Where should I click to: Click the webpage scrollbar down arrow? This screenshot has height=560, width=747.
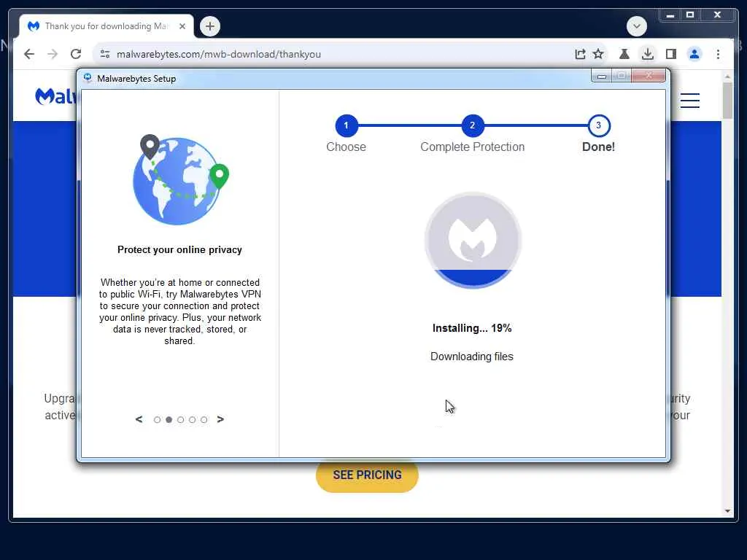click(x=727, y=511)
